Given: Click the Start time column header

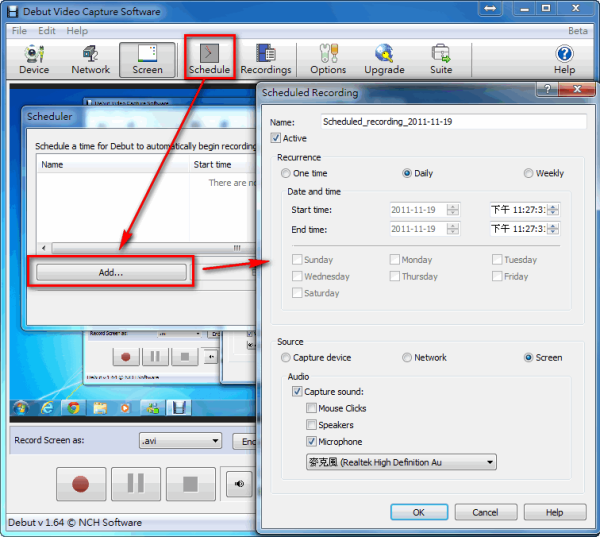Looking at the screenshot, I should pyautogui.click(x=223, y=165).
